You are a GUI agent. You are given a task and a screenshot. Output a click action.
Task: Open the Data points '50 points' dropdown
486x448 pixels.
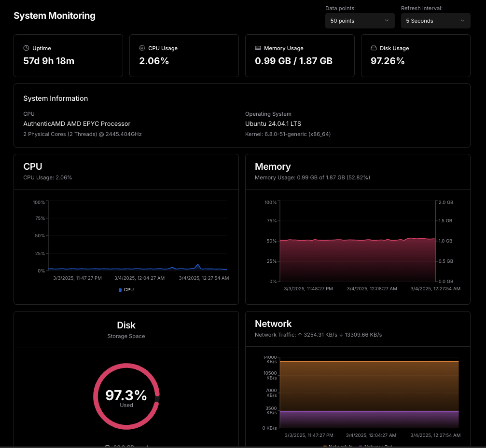(360, 21)
